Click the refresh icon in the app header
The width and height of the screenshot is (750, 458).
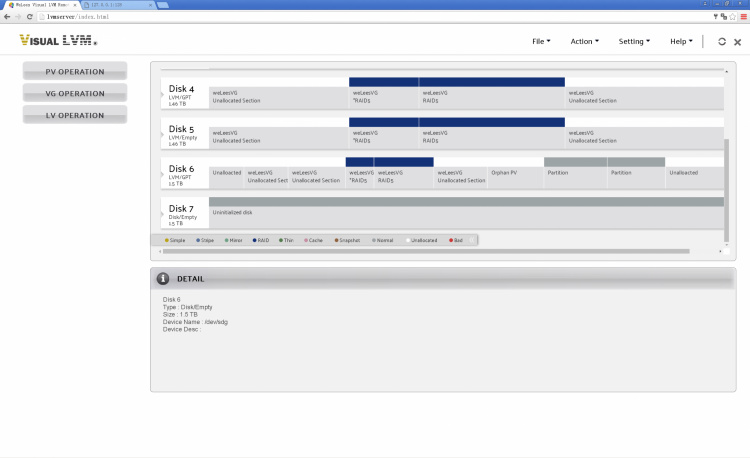[722, 42]
